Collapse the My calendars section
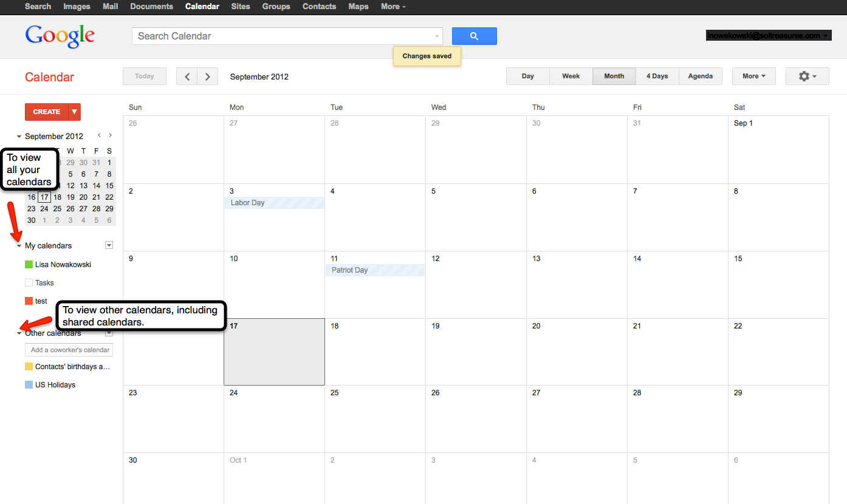Viewport: 847px width, 504px height. (19, 246)
